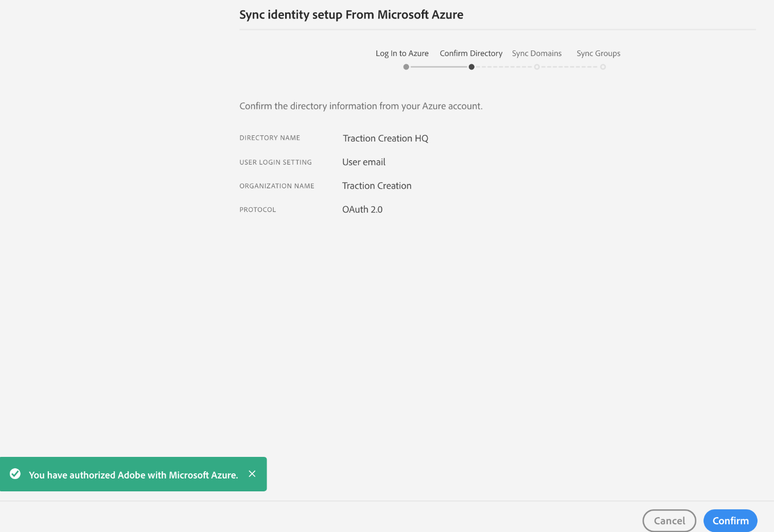
Task: Click the hollow progress dot under Sync Domains
Action: (537, 67)
